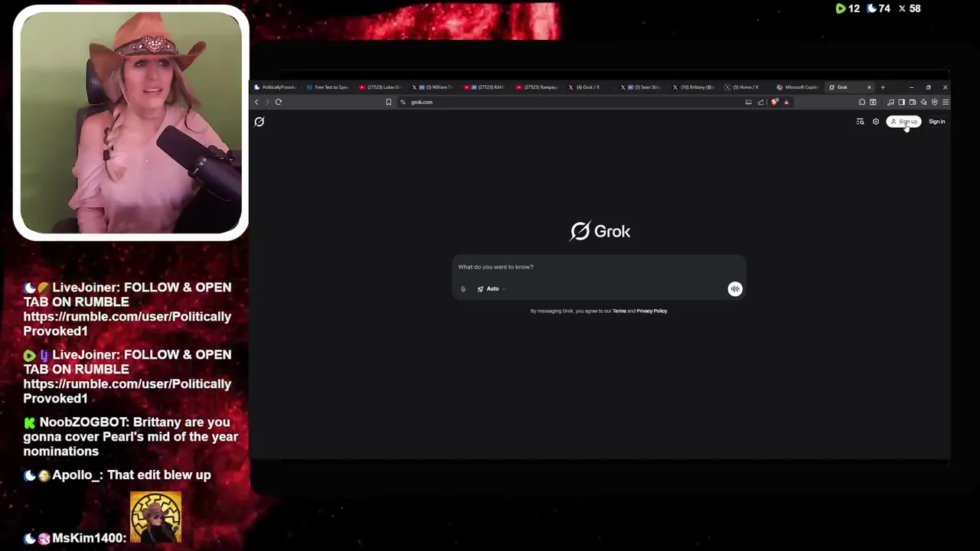The width and height of the screenshot is (980, 551).
Task: Switch to the (4) Grok / X tab
Action: tap(590, 87)
